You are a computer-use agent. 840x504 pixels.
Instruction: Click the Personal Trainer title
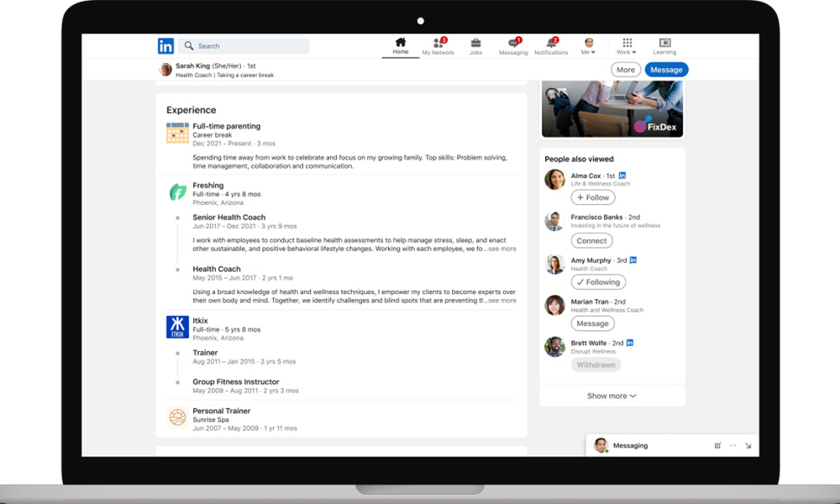click(x=221, y=411)
